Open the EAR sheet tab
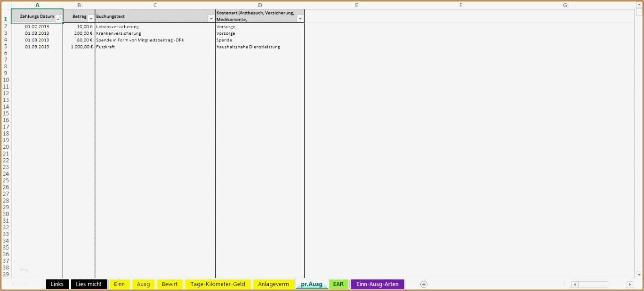Screen dimensions: 644x291 [x=338, y=284]
